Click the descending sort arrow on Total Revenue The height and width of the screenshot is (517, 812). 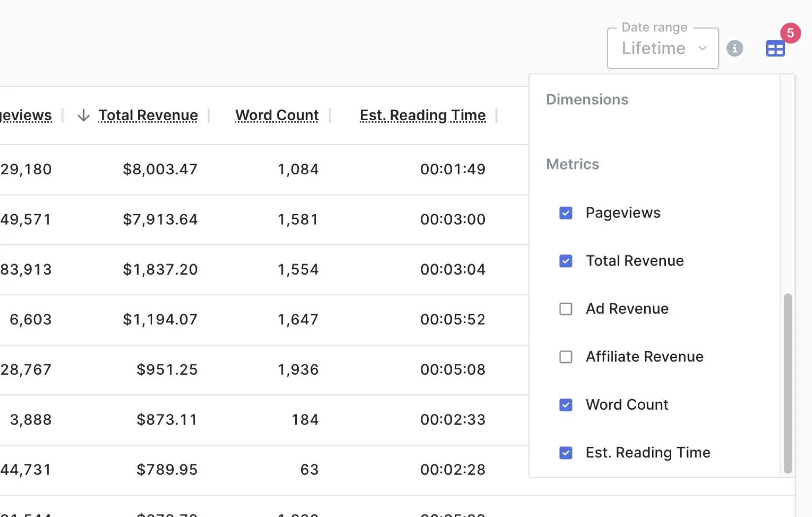click(x=84, y=116)
